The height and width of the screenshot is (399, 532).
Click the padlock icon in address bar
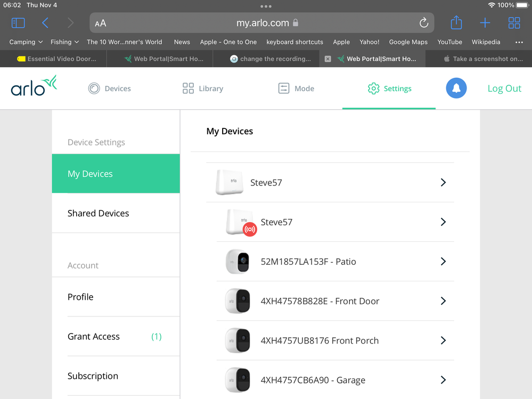click(296, 23)
